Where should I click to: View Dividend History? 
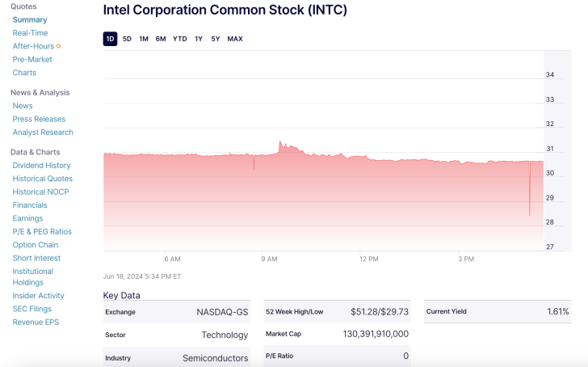pos(42,166)
